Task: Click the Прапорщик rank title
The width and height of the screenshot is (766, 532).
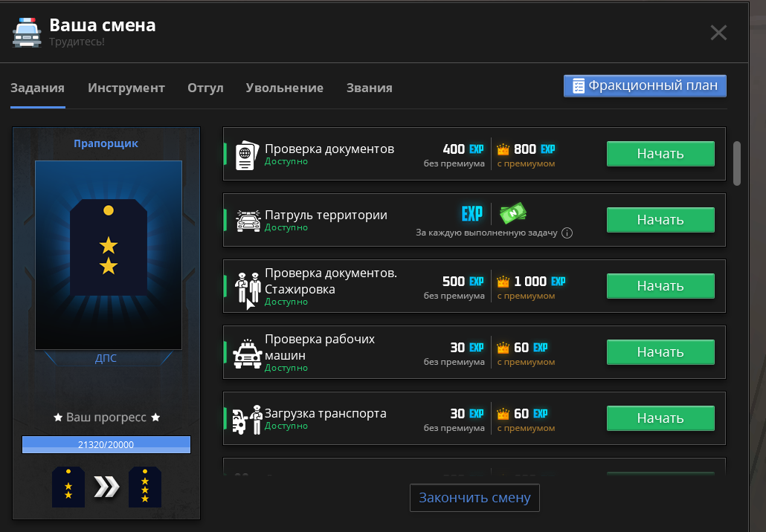Action: click(x=106, y=143)
